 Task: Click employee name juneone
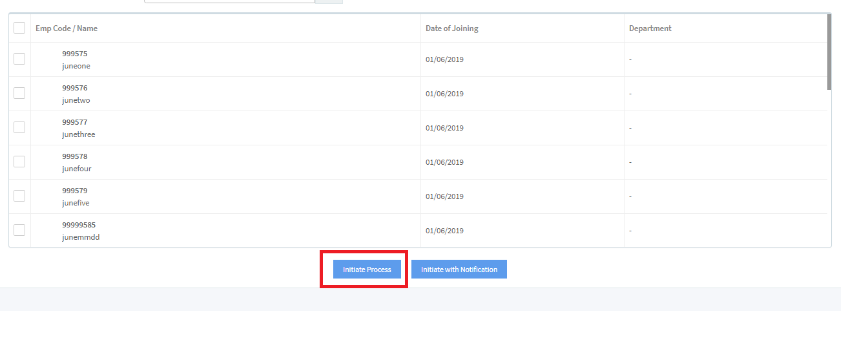[76, 66]
